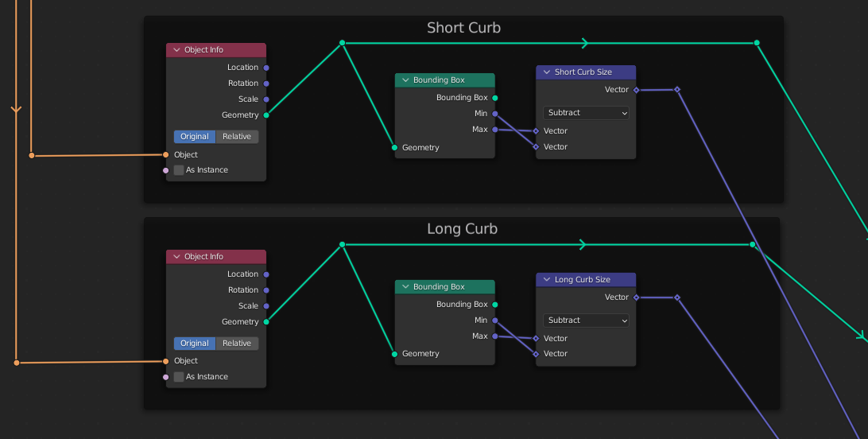Collapse the Short Curb Size node
This screenshot has width=868, height=439.
tap(546, 72)
